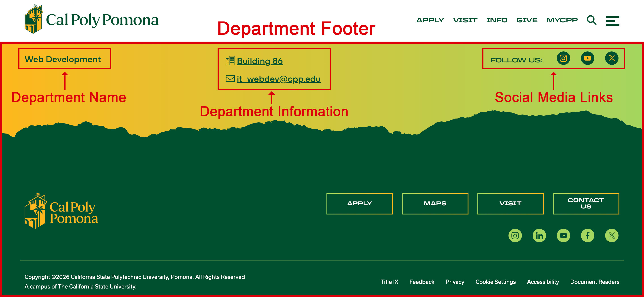Screen dimensions: 644x297
Task: Click the Web Development department name
Action: (63, 59)
